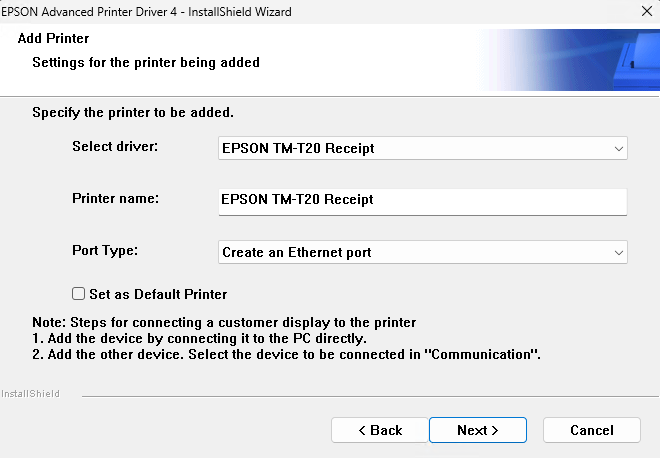Go to the Next step
The width and height of the screenshot is (660, 458).
pyautogui.click(x=478, y=430)
